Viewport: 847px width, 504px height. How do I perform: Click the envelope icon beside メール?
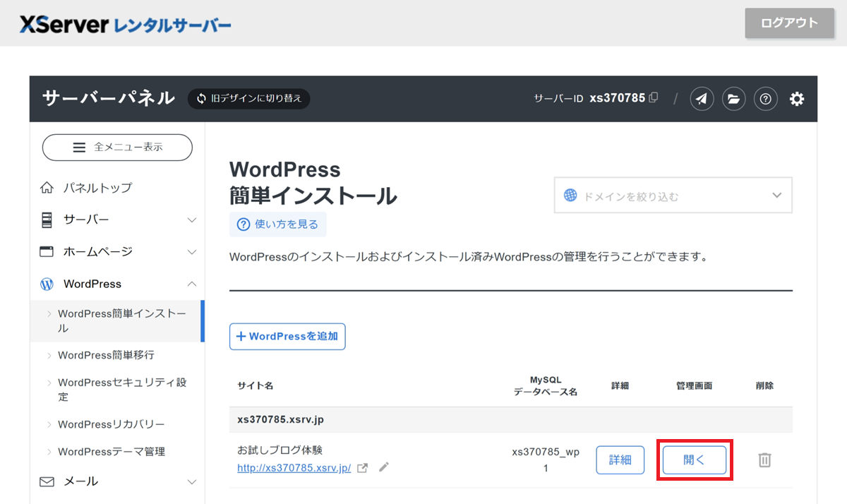[47, 481]
